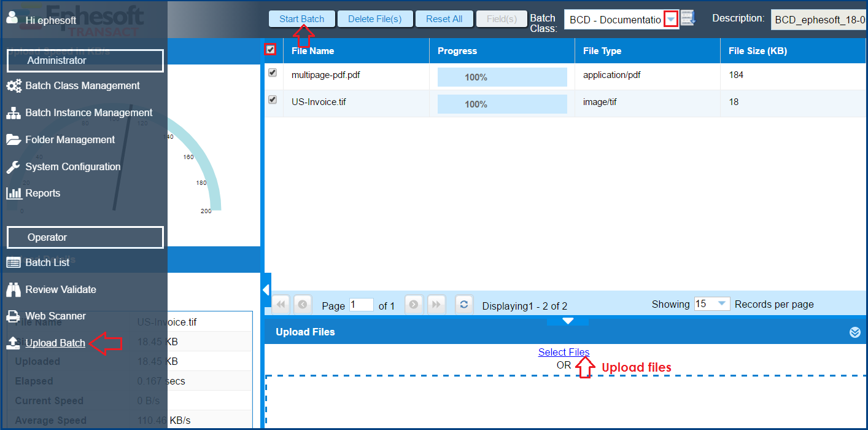Open the Web Scanner menu item
Screen dimensions: 868x430
[x=55, y=316]
